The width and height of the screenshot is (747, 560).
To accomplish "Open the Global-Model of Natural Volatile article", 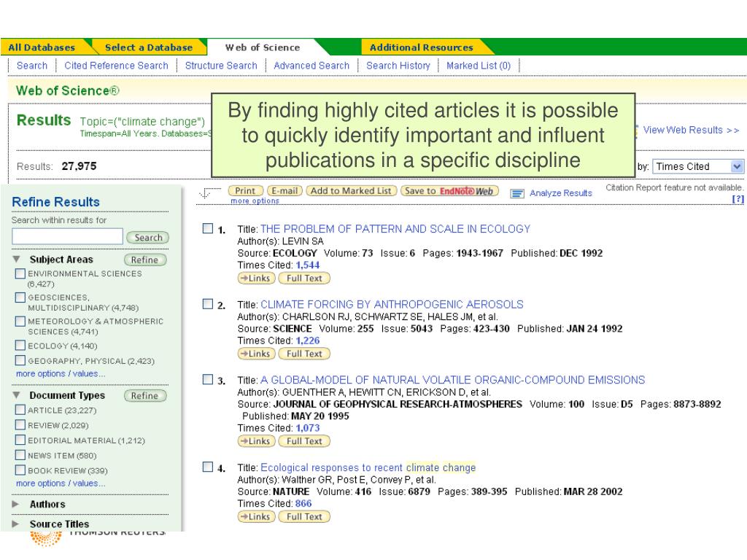I will coord(452,379).
